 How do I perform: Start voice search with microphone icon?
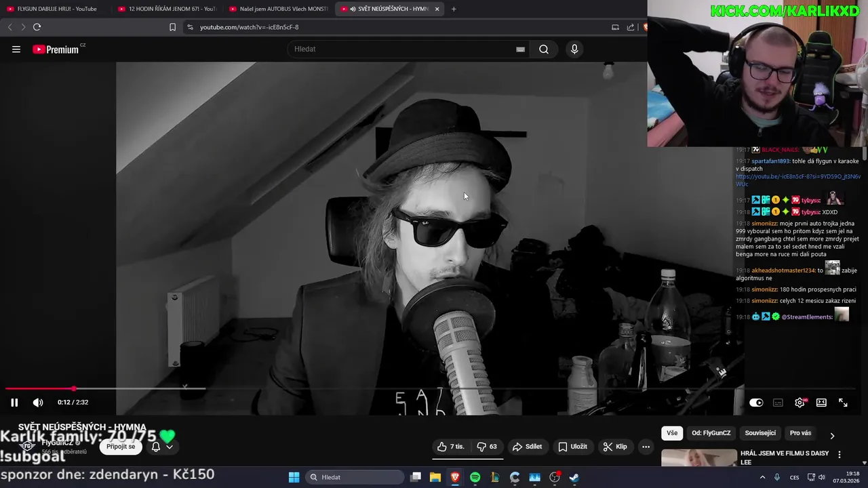point(574,49)
